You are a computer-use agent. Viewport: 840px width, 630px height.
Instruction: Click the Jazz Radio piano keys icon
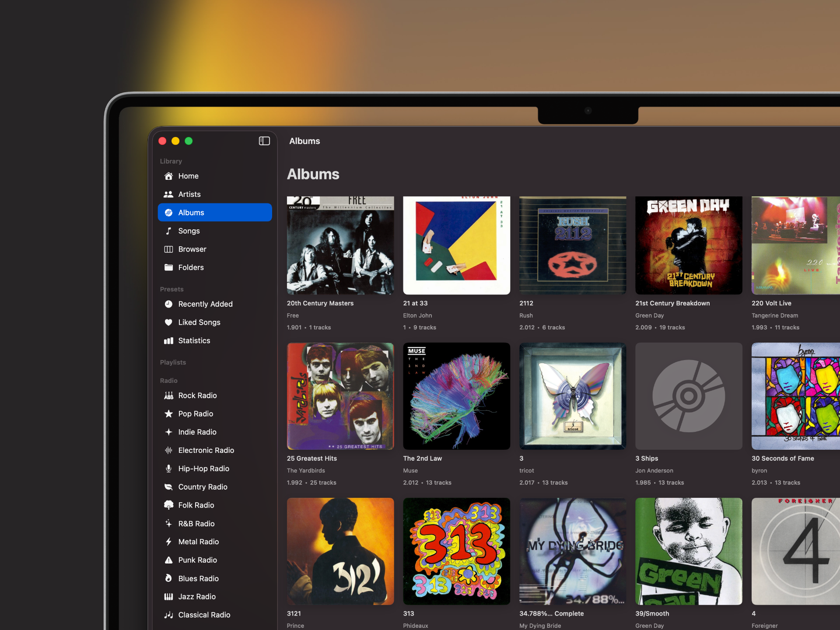coord(168,597)
